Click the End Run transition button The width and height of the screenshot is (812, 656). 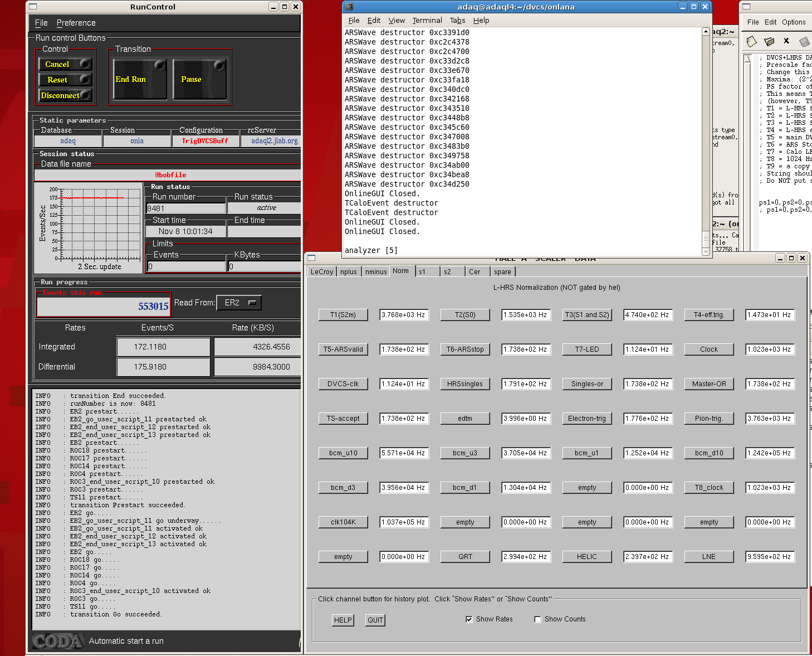140,79
